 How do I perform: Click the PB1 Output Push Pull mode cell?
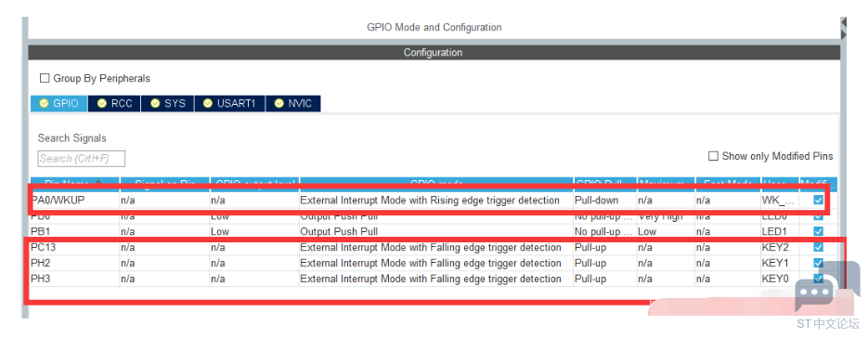[435, 231]
